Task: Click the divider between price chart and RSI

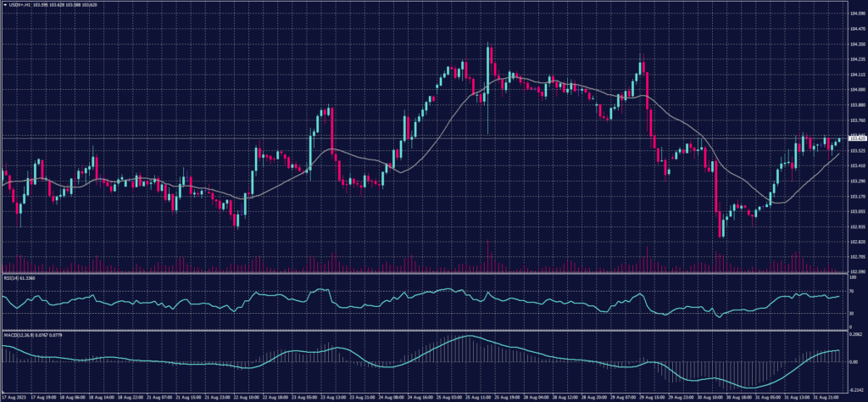Action: 424,272
